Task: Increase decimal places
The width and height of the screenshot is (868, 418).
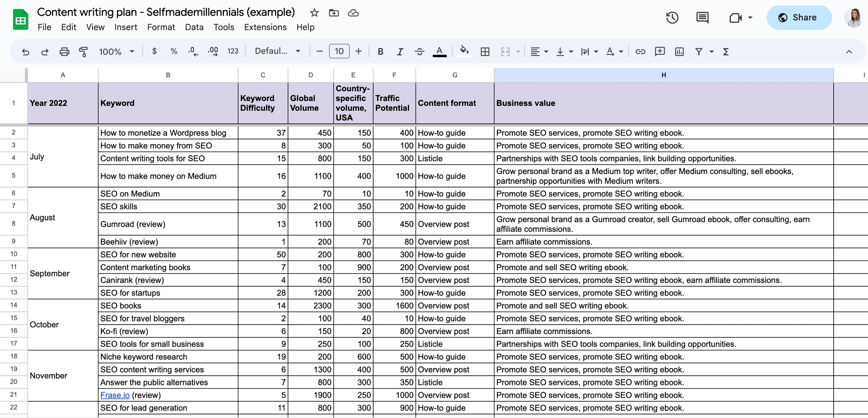Action: [213, 51]
